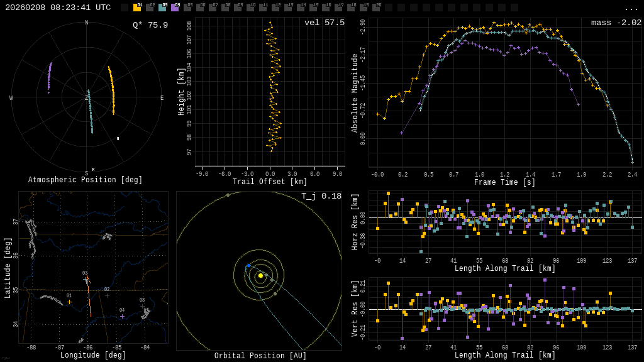Click station 08 marker on map

coord(142,306)
